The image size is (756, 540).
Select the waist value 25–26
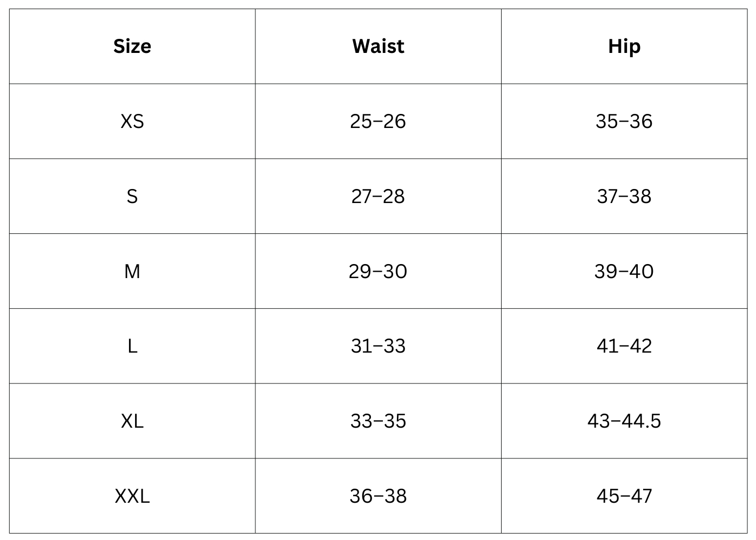point(378,122)
